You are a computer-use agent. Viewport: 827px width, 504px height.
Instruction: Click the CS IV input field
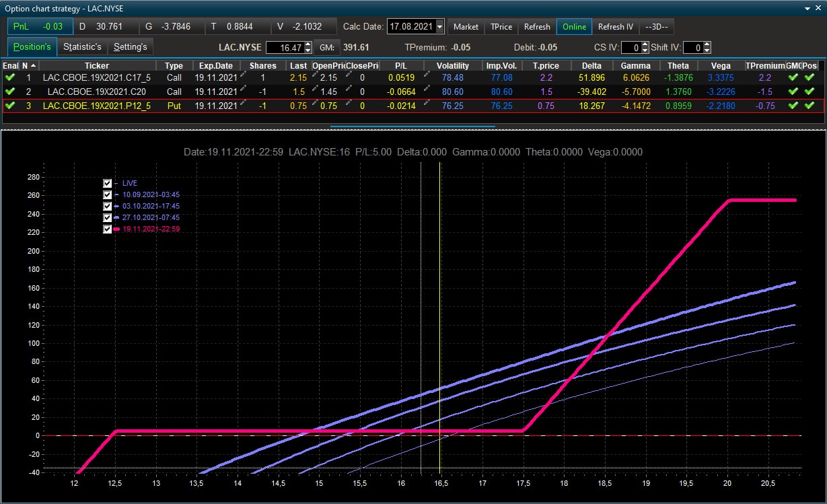630,48
